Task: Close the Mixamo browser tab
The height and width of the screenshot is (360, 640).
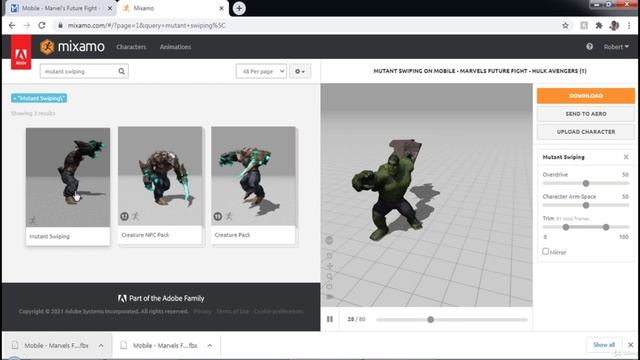Action: (222, 8)
